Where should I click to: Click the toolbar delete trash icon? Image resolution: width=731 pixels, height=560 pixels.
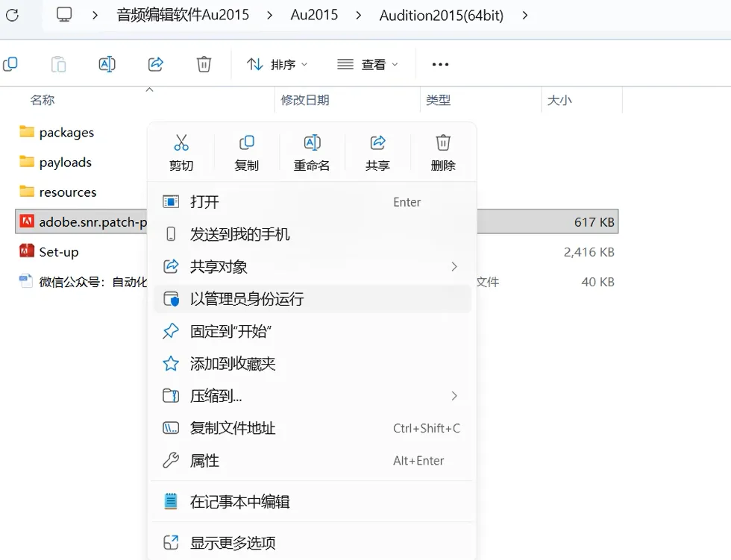204,64
